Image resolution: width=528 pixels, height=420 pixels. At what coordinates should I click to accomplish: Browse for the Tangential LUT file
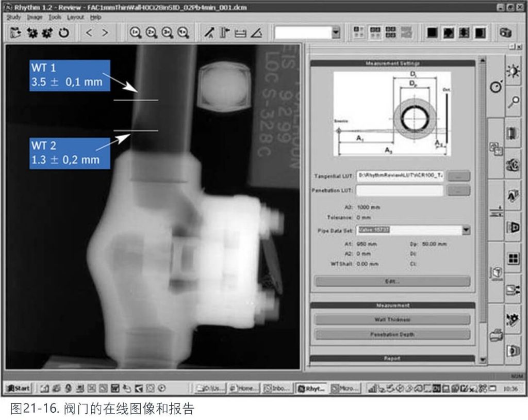click(458, 176)
